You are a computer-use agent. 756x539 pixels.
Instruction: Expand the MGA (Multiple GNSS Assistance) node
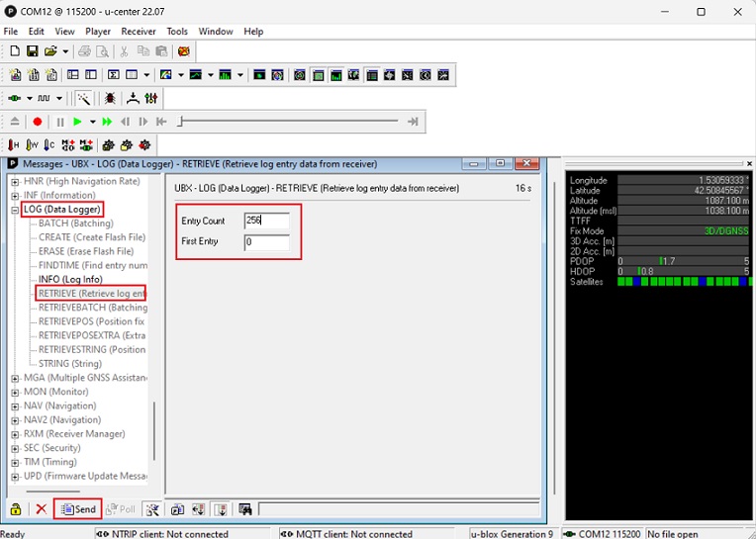click(15, 378)
